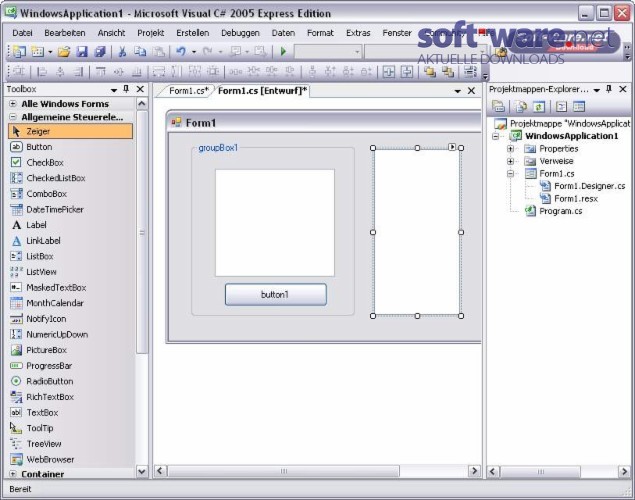Open the Bearbeiten menu
This screenshot has width=635, height=500.
tap(65, 33)
